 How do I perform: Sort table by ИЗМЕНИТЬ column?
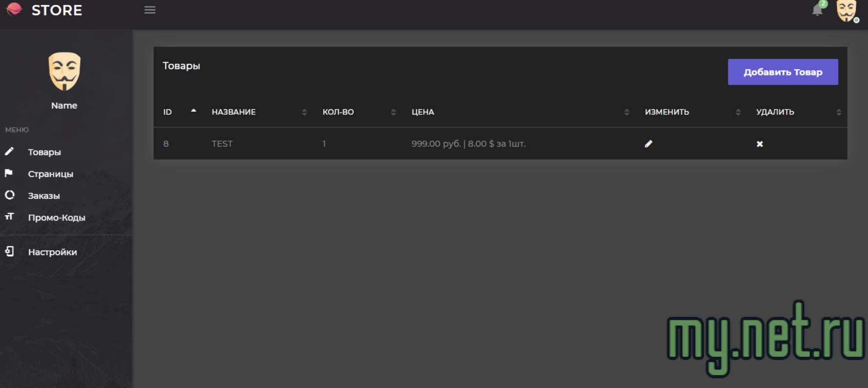(x=667, y=112)
